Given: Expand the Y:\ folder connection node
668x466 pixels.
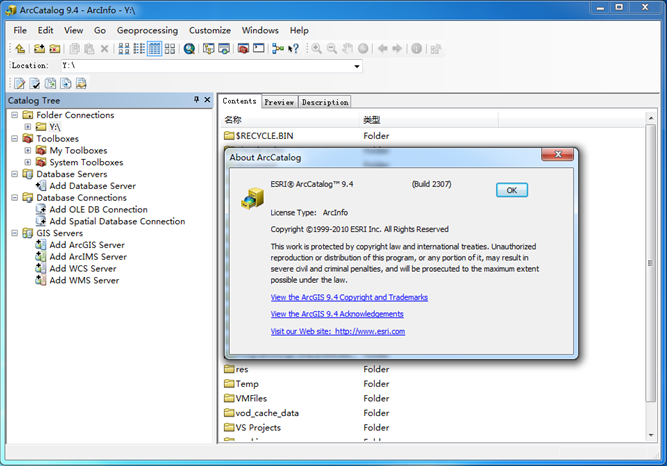Looking at the screenshot, I should (28, 127).
